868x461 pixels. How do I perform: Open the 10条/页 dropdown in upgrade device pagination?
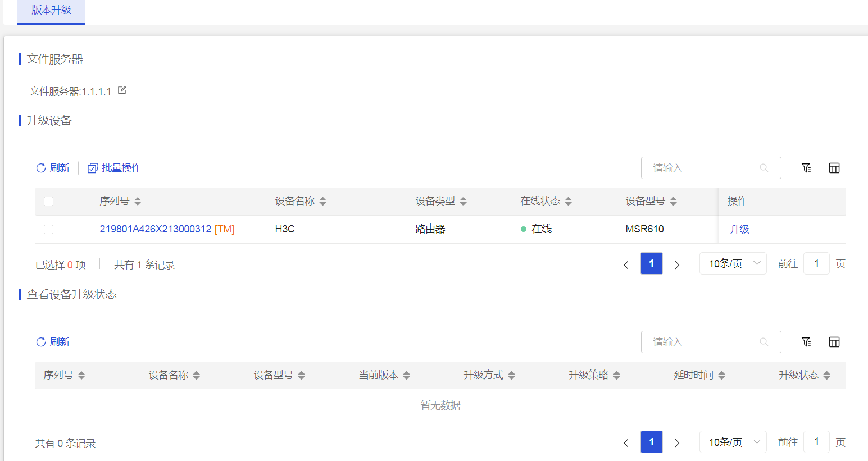tap(733, 263)
